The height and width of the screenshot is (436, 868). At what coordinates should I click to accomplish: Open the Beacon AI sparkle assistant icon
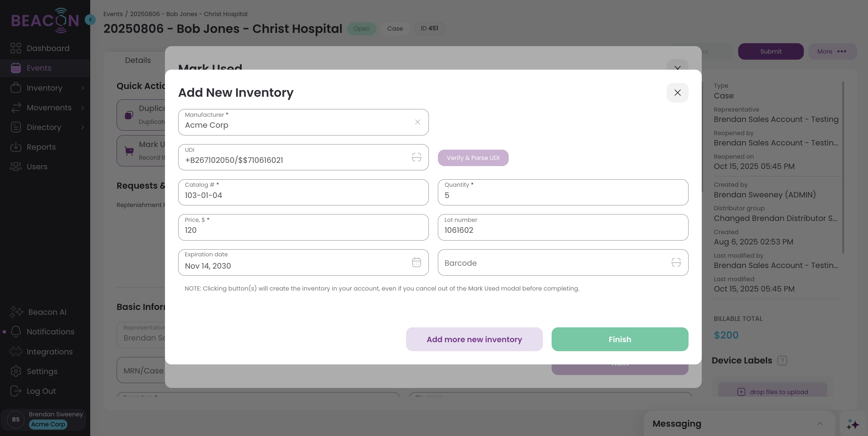(x=853, y=424)
